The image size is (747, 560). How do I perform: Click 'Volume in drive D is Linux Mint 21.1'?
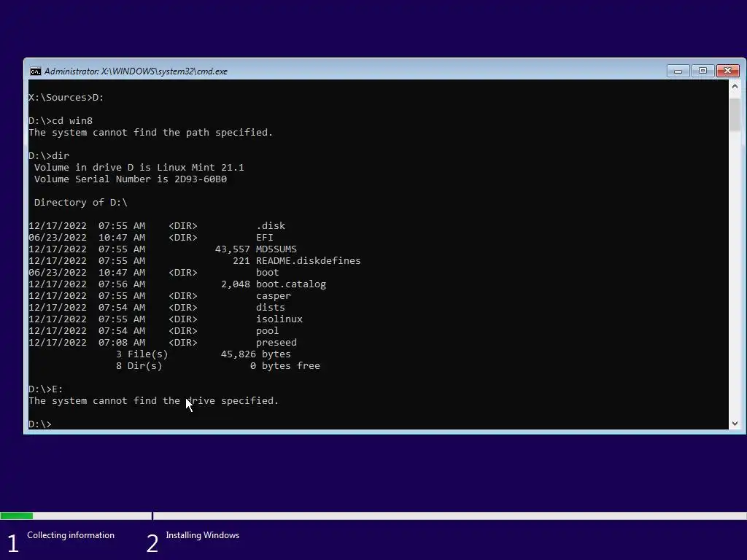pos(139,167)
